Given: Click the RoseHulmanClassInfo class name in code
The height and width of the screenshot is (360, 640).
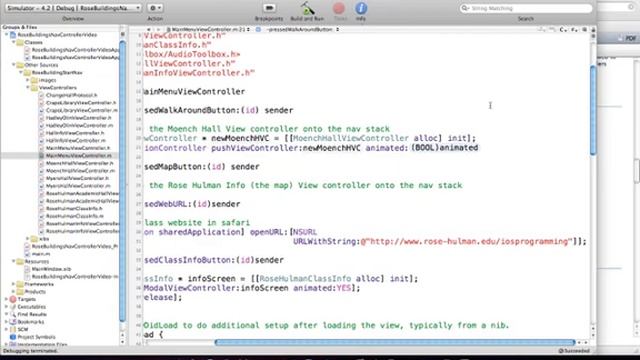Looking at the screenshot, I should point(305,279).
